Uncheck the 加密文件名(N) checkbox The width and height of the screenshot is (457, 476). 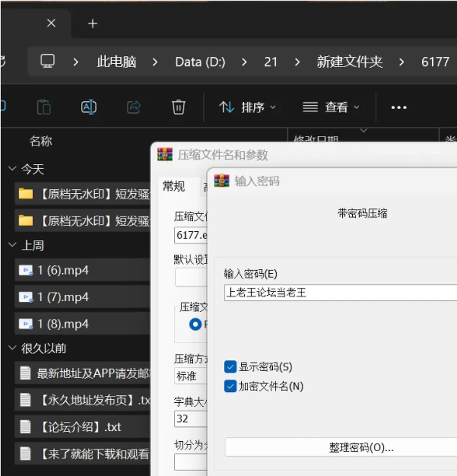coord(230,386)
